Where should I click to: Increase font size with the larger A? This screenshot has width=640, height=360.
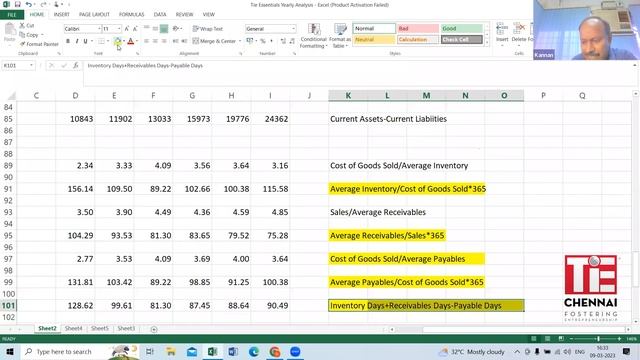coord(127,29)
